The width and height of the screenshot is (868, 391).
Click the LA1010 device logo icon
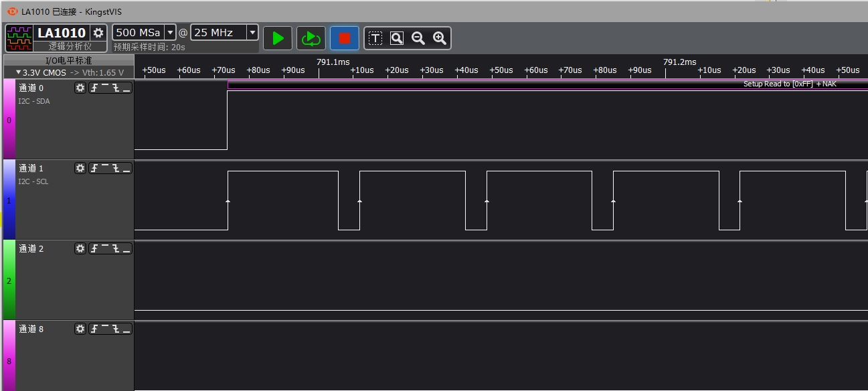[19, 38]
